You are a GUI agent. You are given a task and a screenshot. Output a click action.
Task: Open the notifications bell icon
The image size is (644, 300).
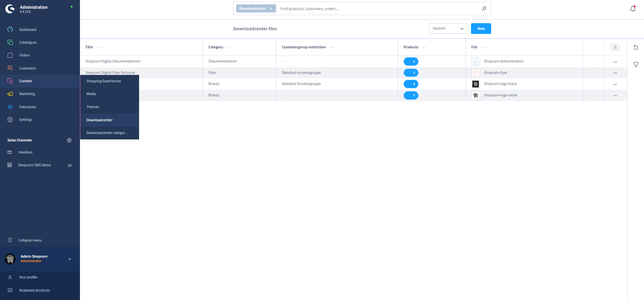click(633, 9)
